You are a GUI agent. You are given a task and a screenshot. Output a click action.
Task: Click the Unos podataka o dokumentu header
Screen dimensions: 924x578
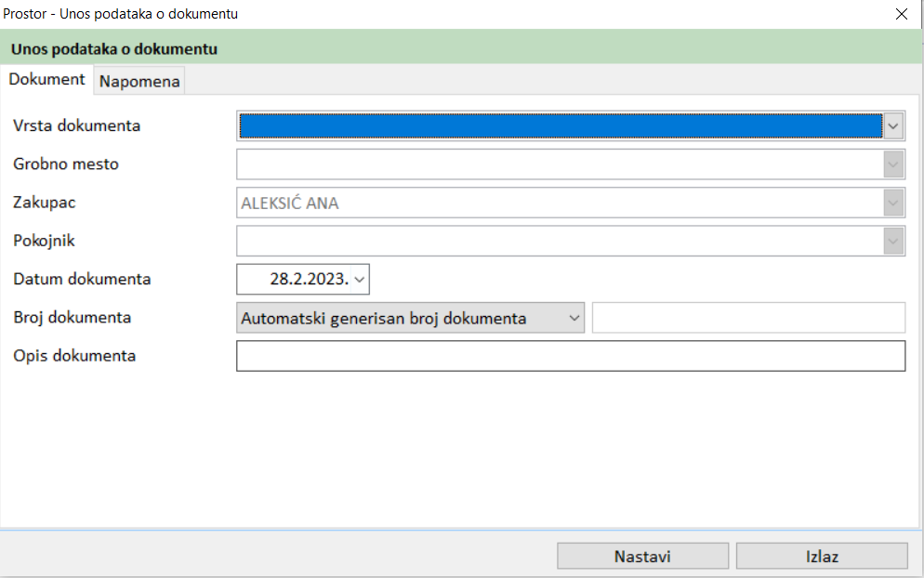click(114, 48)
